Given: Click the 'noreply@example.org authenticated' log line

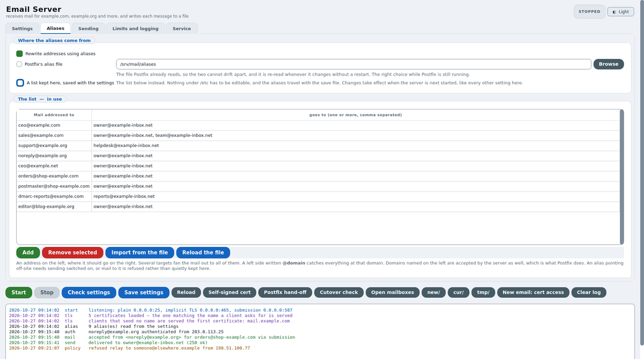Looking at the screenshot, I should 116,332.
